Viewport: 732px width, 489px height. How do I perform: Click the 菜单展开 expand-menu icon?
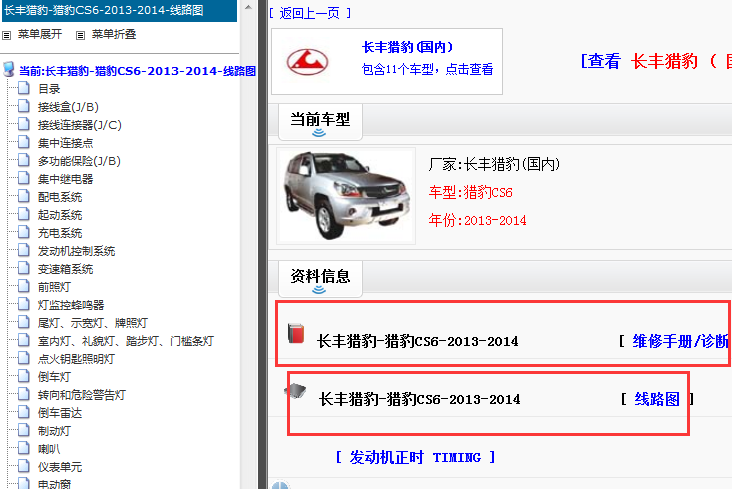point(7,35)
